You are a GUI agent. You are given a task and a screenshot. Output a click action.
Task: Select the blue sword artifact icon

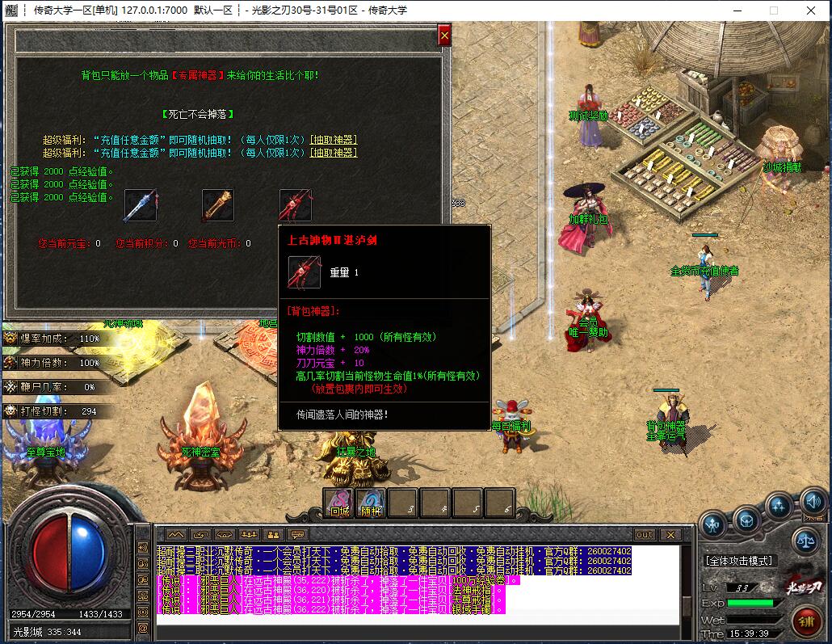(x=141, y=205)
